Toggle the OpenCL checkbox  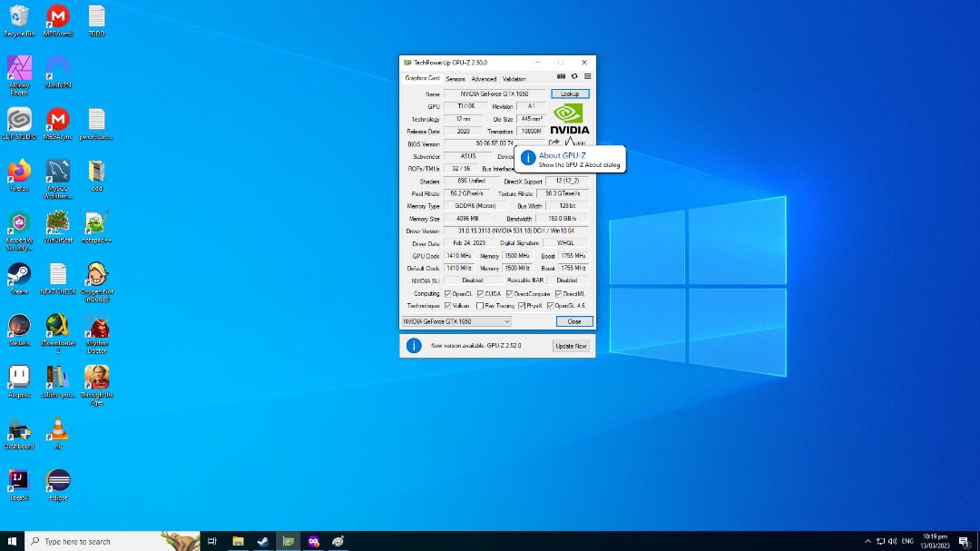coord(447,293)
